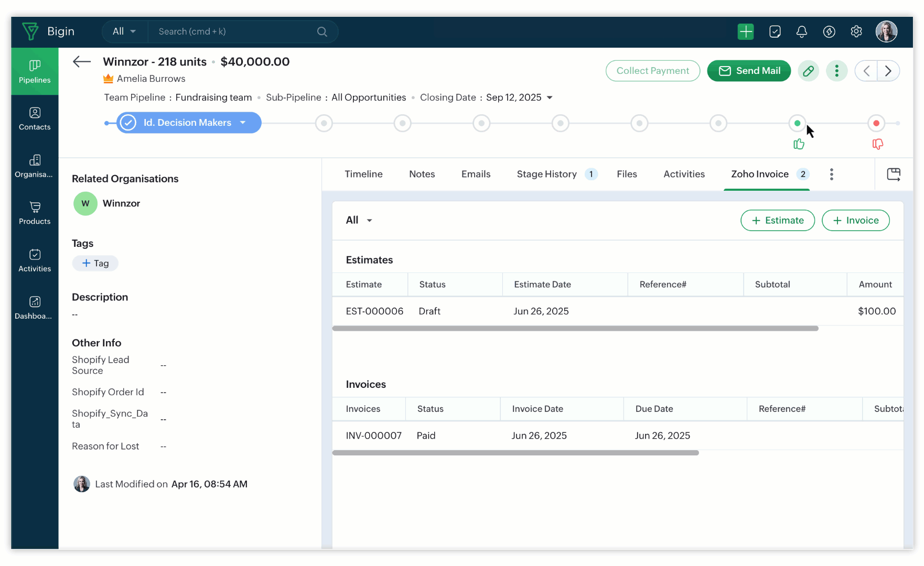
Task: Expand the Id. Decision Makers stage dropdown
Action: click(243, 123)
